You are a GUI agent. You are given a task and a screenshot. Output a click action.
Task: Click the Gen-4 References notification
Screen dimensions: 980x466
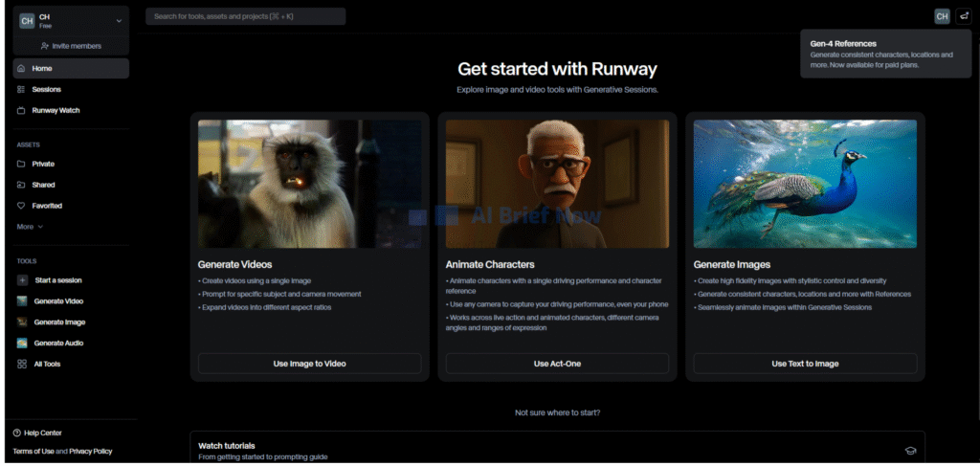(885, 54)
